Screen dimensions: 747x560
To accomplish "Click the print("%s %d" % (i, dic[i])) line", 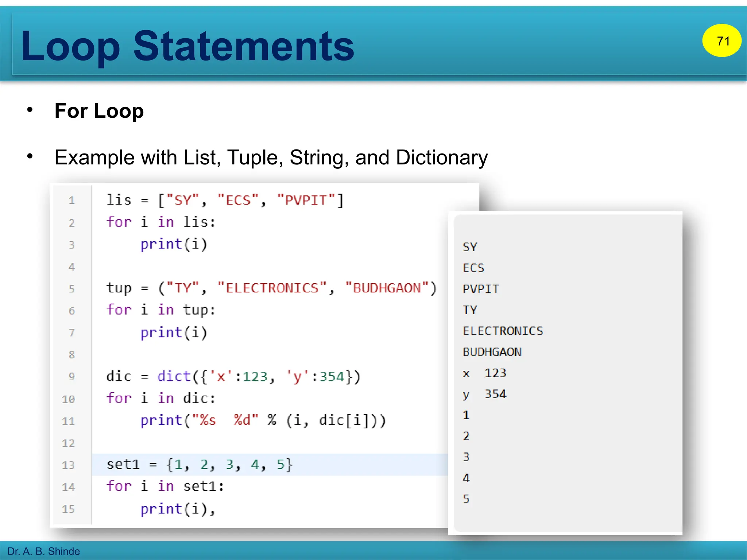I will click(x=263, y=420).
